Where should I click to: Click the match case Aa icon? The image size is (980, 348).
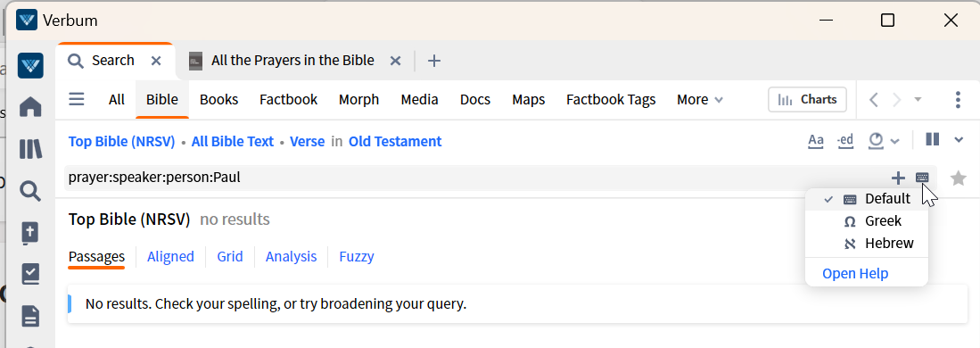[816, 141]
